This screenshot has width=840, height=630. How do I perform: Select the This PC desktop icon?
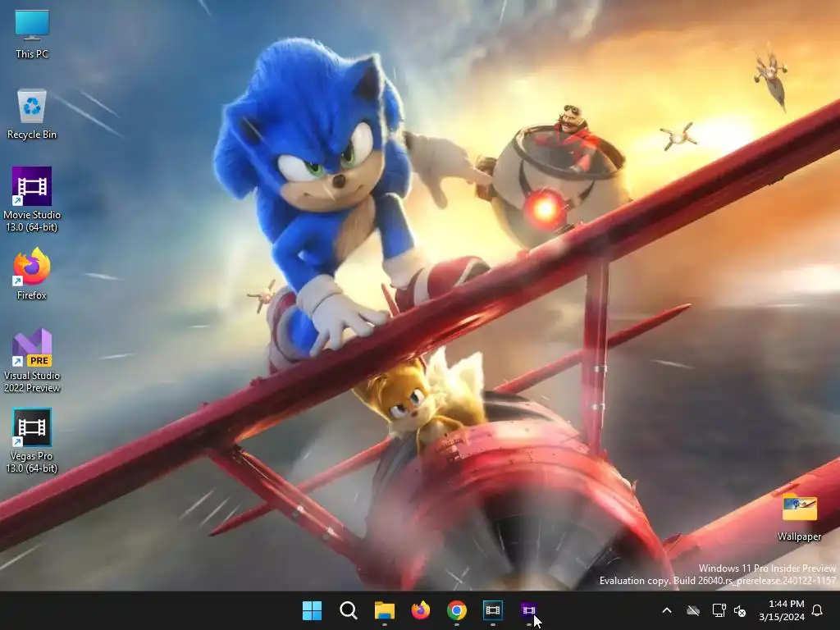[x=32, y=34]
